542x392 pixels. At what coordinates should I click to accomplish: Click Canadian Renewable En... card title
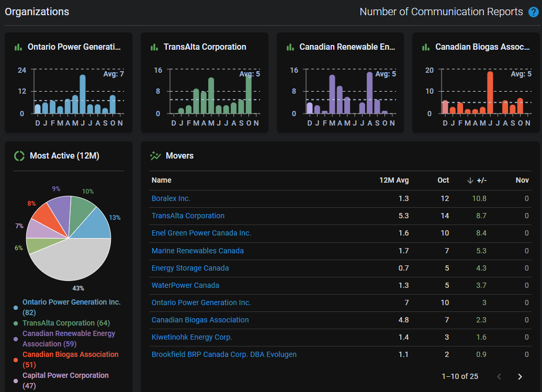point(347,47)
